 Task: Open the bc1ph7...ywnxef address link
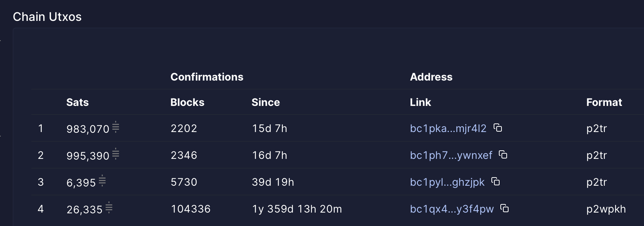(451, 155)
